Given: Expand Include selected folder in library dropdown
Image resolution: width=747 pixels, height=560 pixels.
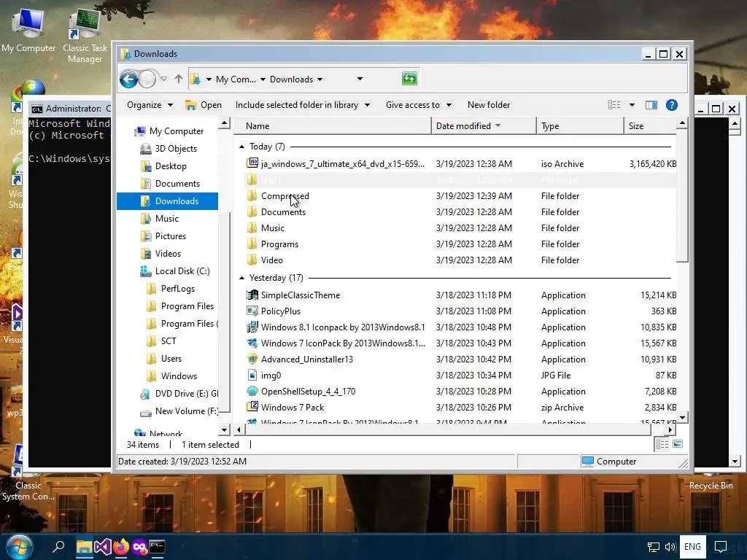Looking at the screenshot, I should pos(368,105).
